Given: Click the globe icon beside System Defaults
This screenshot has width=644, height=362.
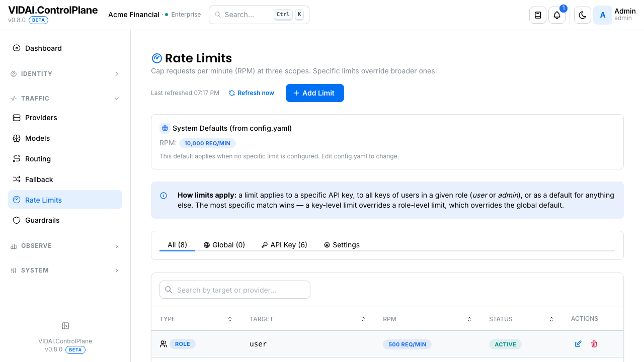Looking at the screenshot, I should (165, 128).
